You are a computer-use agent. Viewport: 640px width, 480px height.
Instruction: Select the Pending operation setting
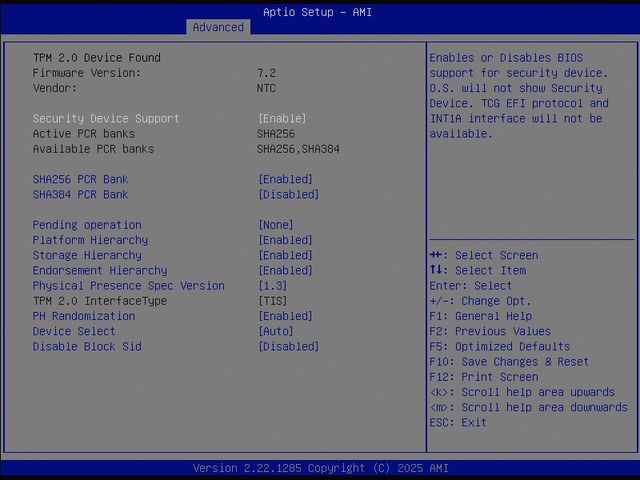[87, 225]
